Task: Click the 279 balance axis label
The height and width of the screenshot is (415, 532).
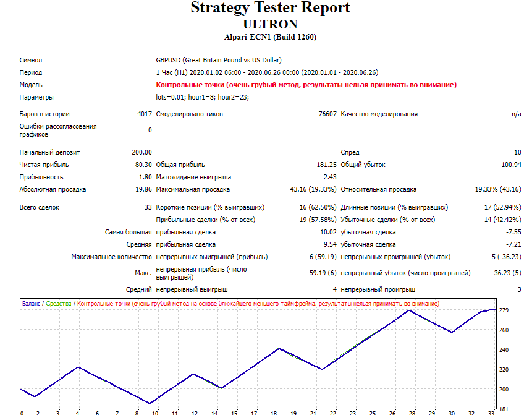Action: [x=504, y=310]
